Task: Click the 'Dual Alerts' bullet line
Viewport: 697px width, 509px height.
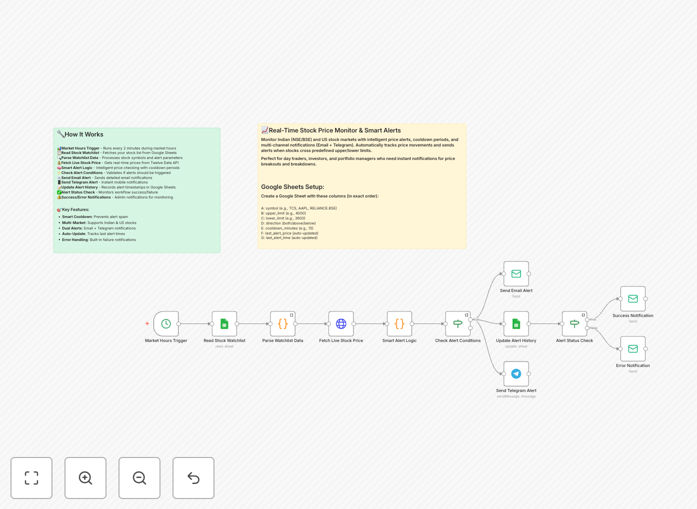Action: (99, 228)
